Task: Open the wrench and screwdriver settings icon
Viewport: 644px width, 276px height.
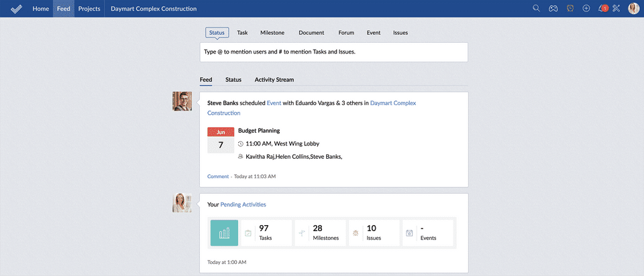Action: click(616, 8)
